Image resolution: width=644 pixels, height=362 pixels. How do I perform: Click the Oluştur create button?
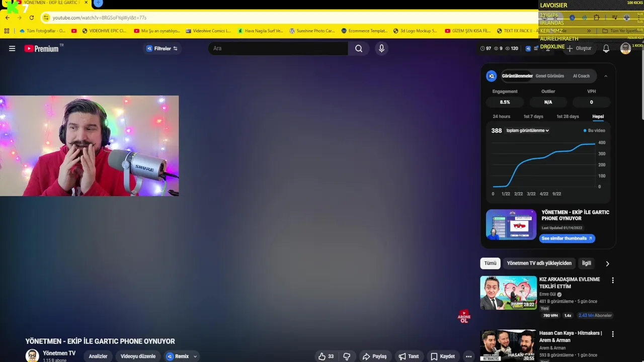[x=579, y=48]
